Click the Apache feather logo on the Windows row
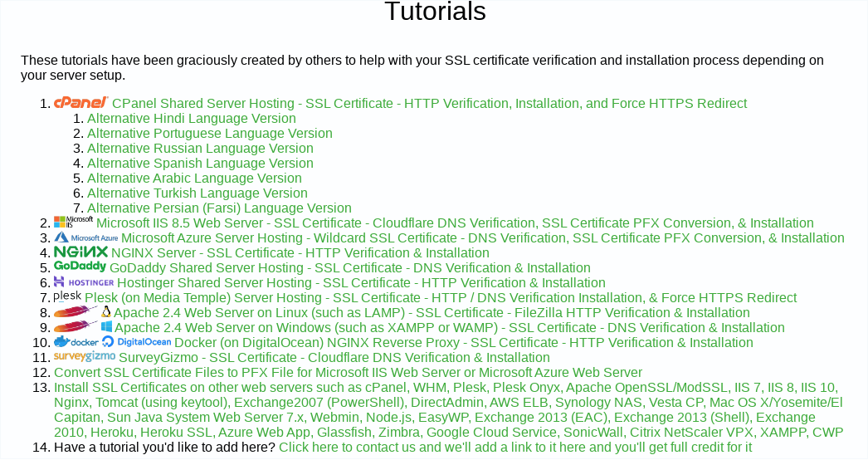The height and width of the screenshot is (460, 868). tap(76, 327)
